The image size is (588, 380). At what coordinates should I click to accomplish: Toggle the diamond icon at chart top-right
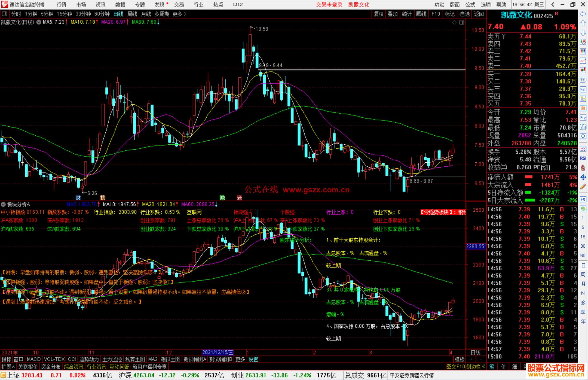point(454,22)
